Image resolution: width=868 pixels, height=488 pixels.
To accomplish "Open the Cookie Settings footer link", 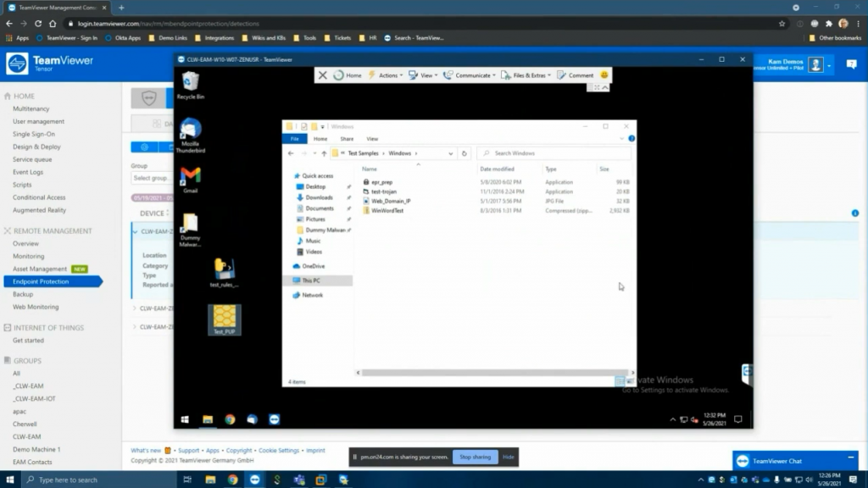I will [x=278, y=451].
